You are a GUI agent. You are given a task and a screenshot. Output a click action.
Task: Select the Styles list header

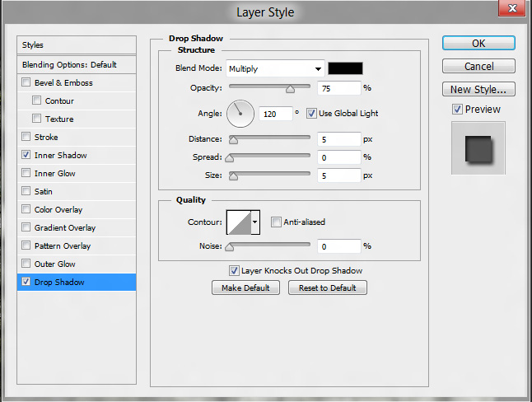[77, 44]
